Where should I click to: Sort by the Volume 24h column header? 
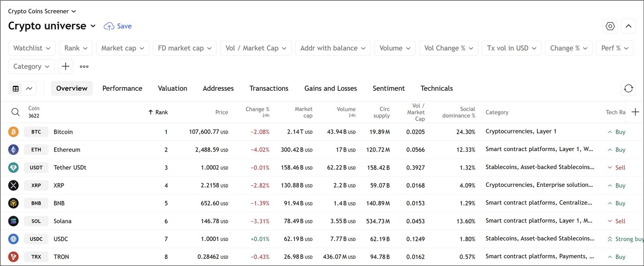tap(346, 112)
